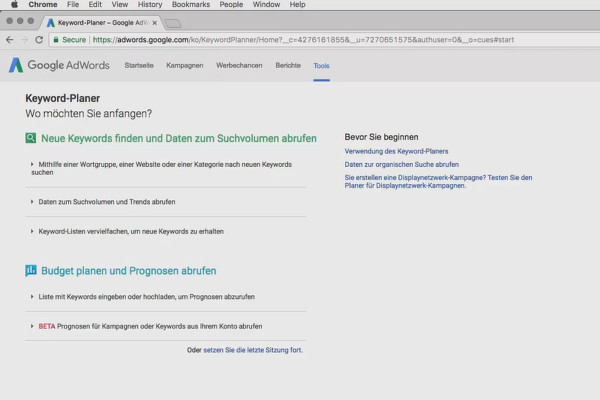600x400 pixels.
Task: Click the green magnifier keyword search icon
Action: tap(31, 138)
